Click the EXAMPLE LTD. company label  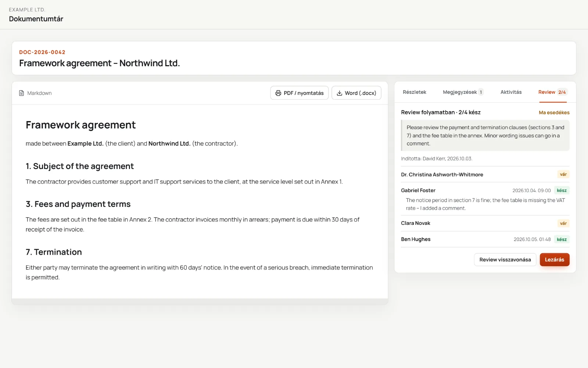(x=27, y=10)
